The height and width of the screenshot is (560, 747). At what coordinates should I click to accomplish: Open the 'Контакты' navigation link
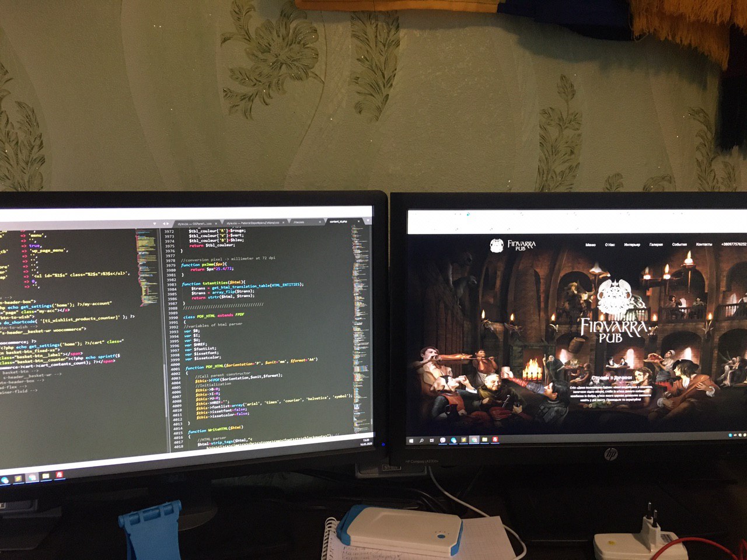(x=704, y=244)
